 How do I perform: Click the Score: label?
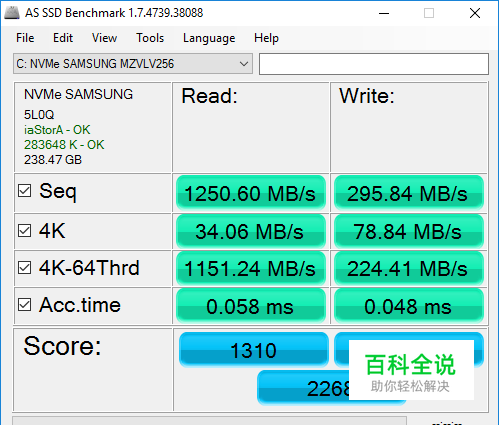click(x=62, y=346)
